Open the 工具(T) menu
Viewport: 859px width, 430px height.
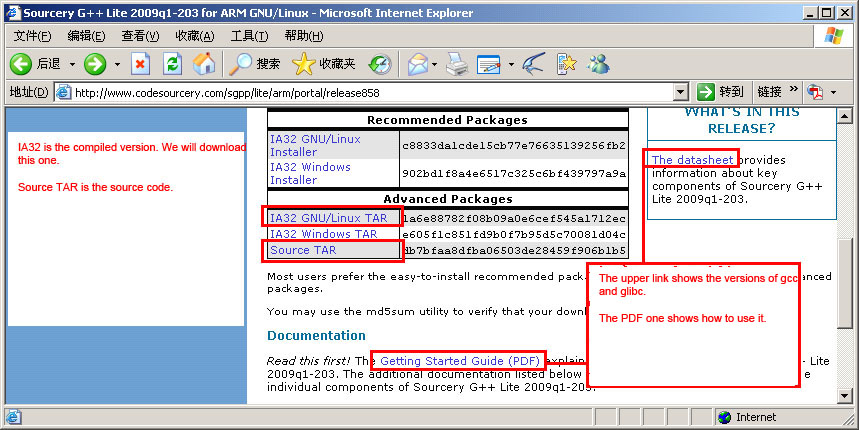(249, 36)
